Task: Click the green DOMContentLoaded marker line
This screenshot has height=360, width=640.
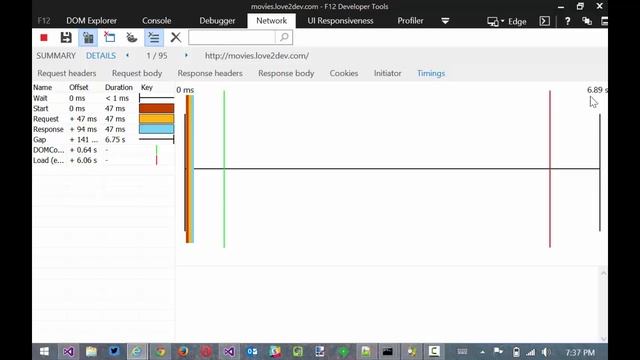Action: [x=224, y=169]
